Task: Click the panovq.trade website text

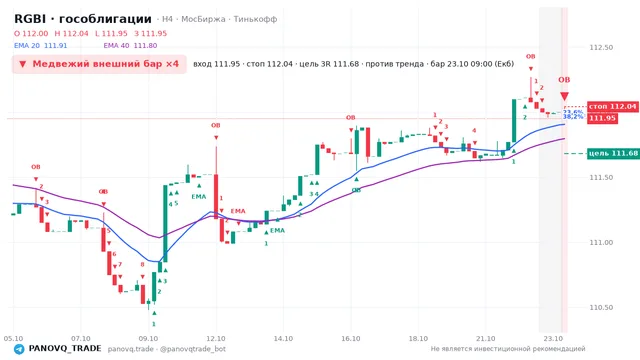Action: (131, 349)
